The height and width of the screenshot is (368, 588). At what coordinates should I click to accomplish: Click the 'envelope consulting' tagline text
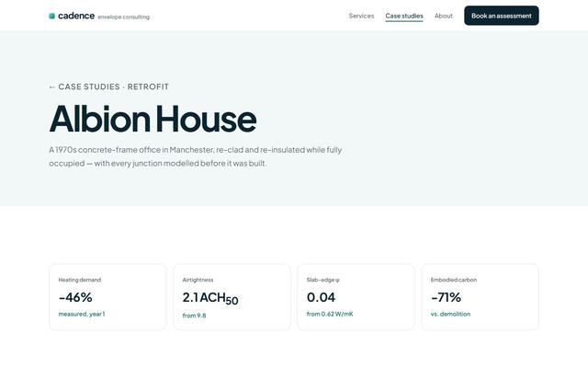point(123,17)
